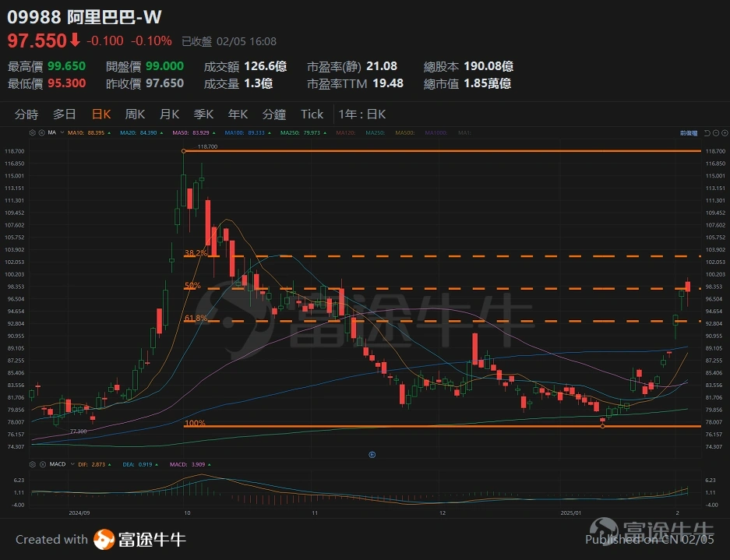
Task: Select the 日K chart tab
Action: [x=101, y=114]
